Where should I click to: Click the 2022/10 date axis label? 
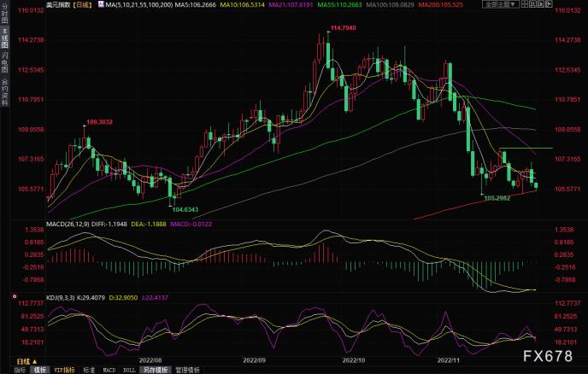354,360
